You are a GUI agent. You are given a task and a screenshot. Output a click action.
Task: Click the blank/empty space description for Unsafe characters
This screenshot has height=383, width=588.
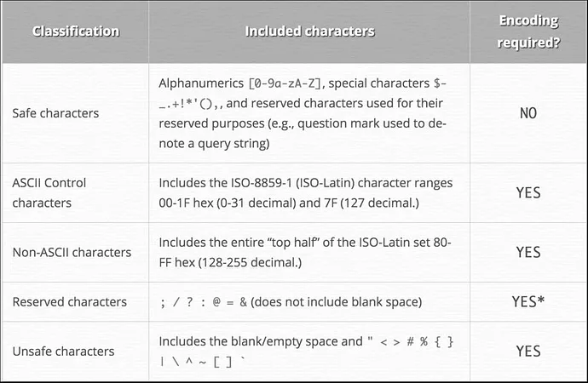pos(260,341)
